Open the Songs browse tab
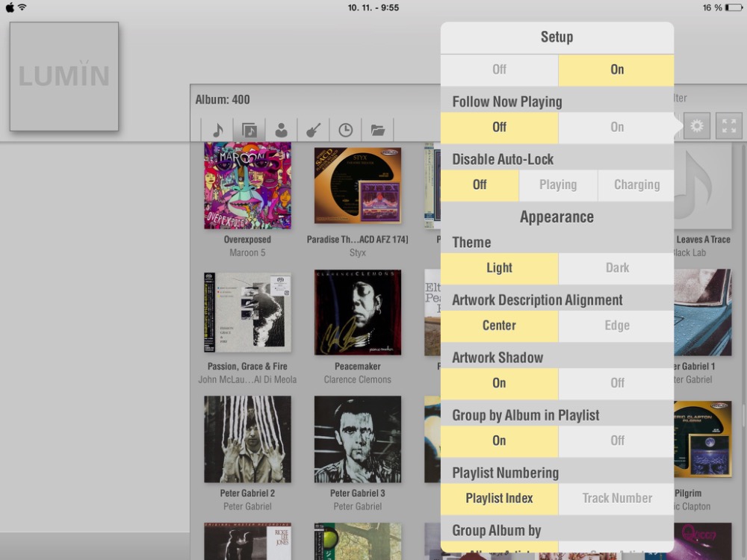 217,129
